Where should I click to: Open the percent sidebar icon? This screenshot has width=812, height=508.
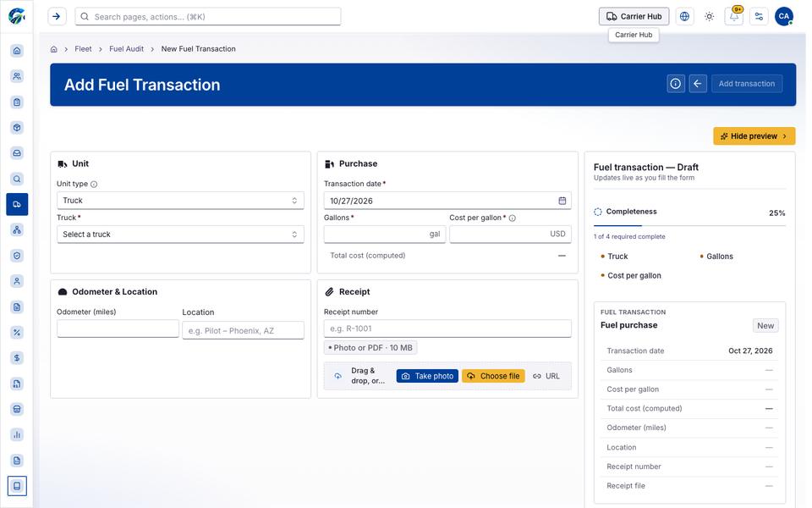17,332
